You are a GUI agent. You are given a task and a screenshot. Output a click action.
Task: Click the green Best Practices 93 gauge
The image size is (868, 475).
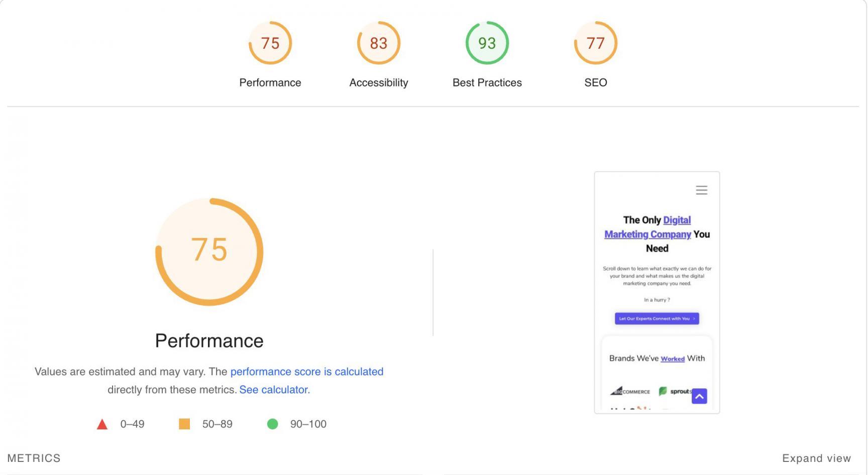click(487, 43)
